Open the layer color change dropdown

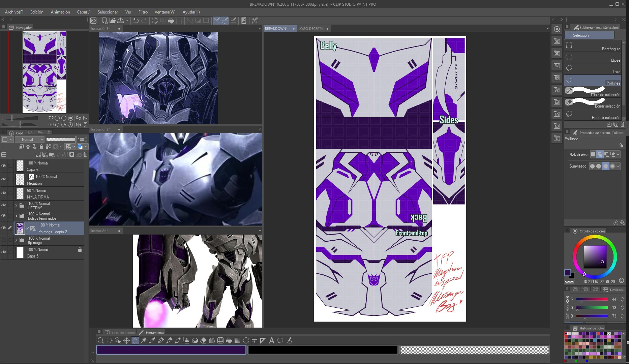point(86,147)
